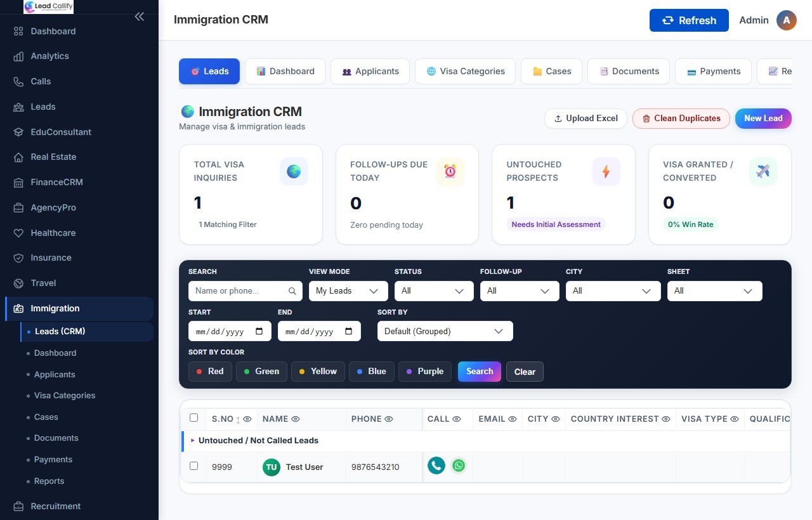Image resolution: width=812 pixels, height=520 pixels.
Task: Click the Start date input field
Action: pyautogui.click(x=230, y=331)
